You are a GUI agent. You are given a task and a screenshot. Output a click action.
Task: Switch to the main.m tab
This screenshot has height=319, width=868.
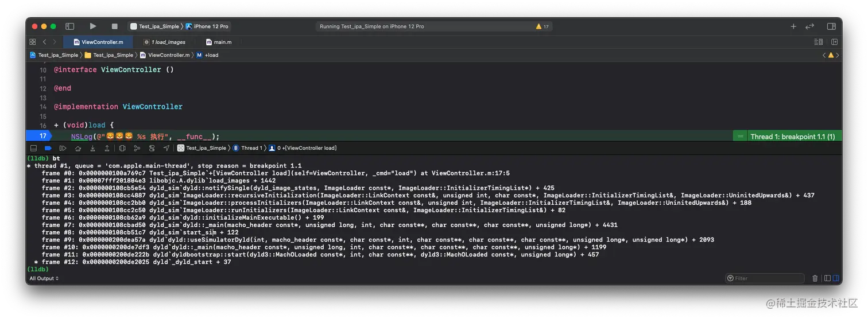(x=219, y=42)
